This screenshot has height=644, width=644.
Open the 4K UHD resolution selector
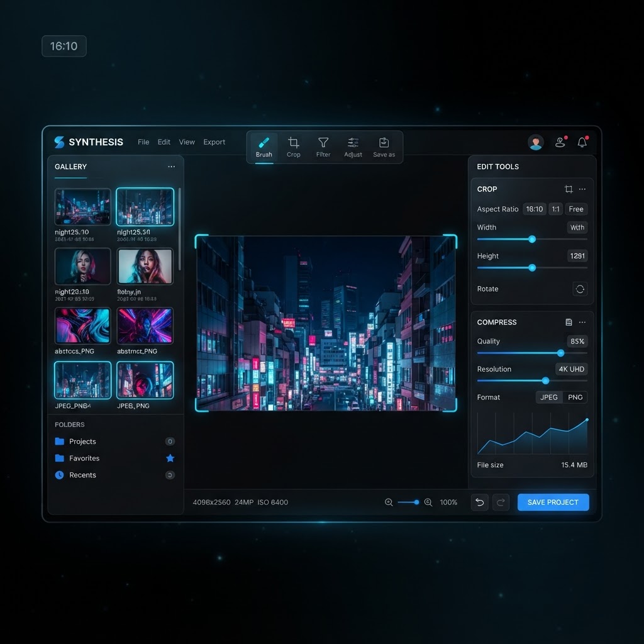(571, 369)
